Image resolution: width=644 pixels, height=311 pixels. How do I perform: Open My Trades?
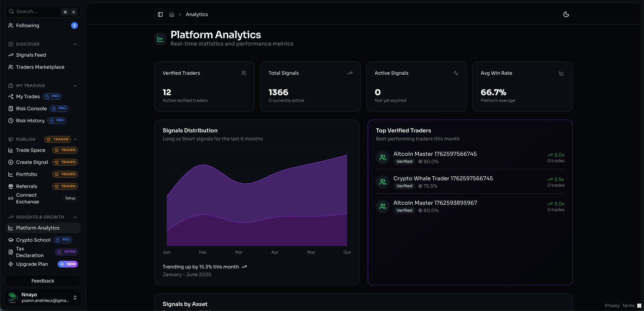[43, 97]
